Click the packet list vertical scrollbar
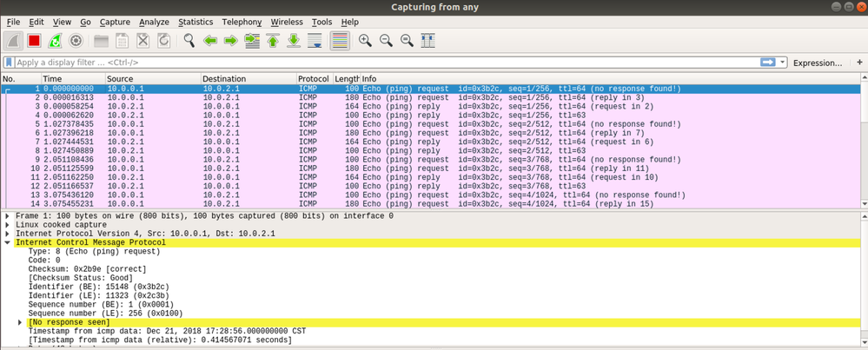The height and width of the screenshot is (350, 868). click(x=865, y=141)
